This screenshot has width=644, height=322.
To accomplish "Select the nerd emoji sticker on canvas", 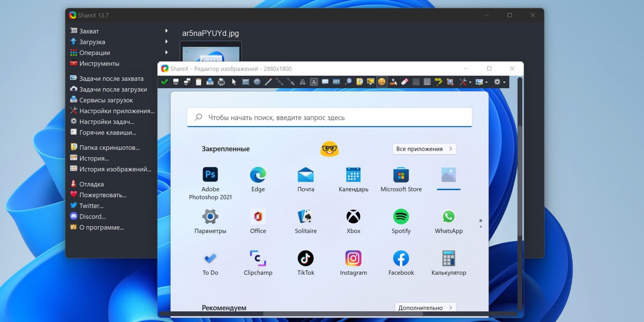I will [330, 149].
